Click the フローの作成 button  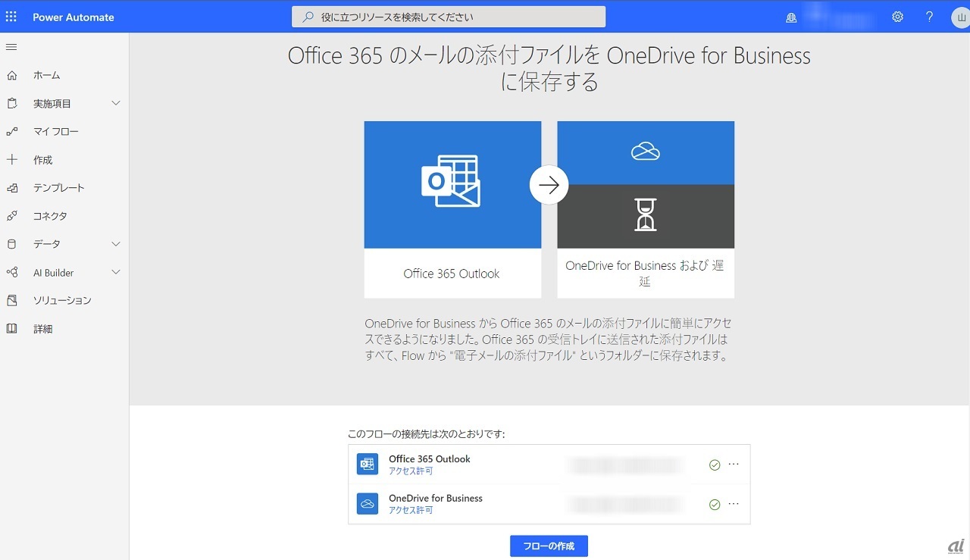pos(549,546)
